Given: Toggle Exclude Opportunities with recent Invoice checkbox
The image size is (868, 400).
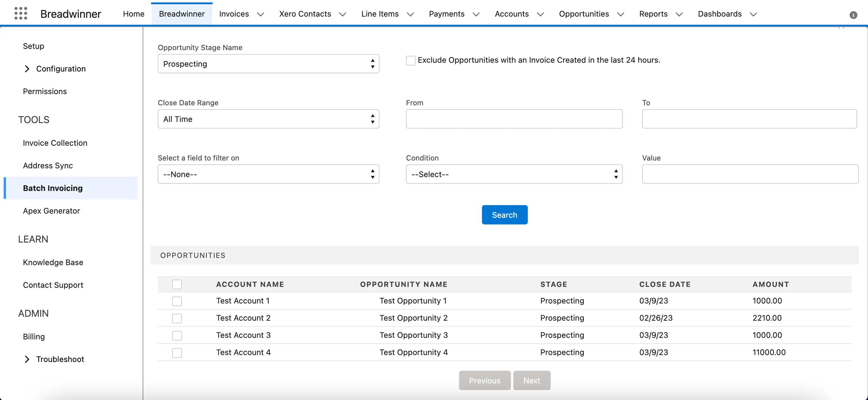Looking at the screenshot, I should pyautogui.click(x=410, y=60).
